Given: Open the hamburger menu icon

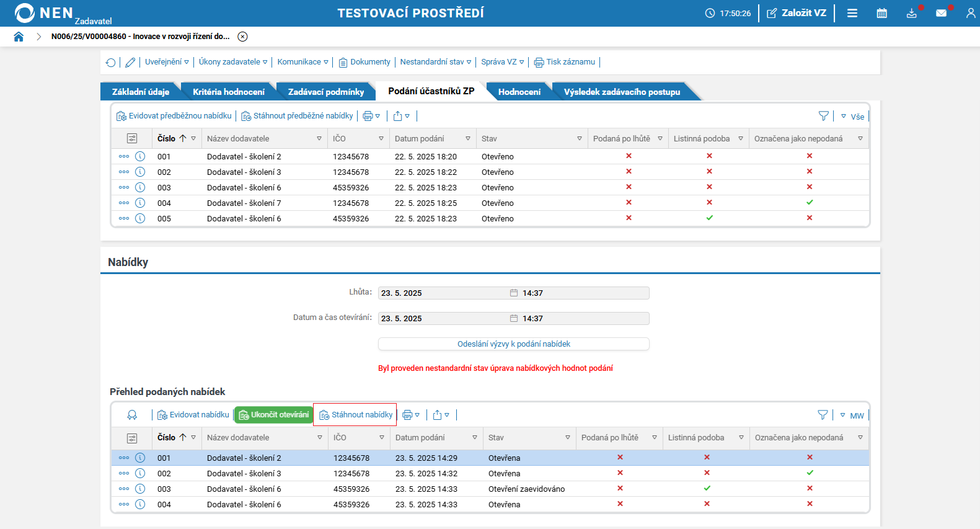Looking at the screenshot, I should 852,13.
